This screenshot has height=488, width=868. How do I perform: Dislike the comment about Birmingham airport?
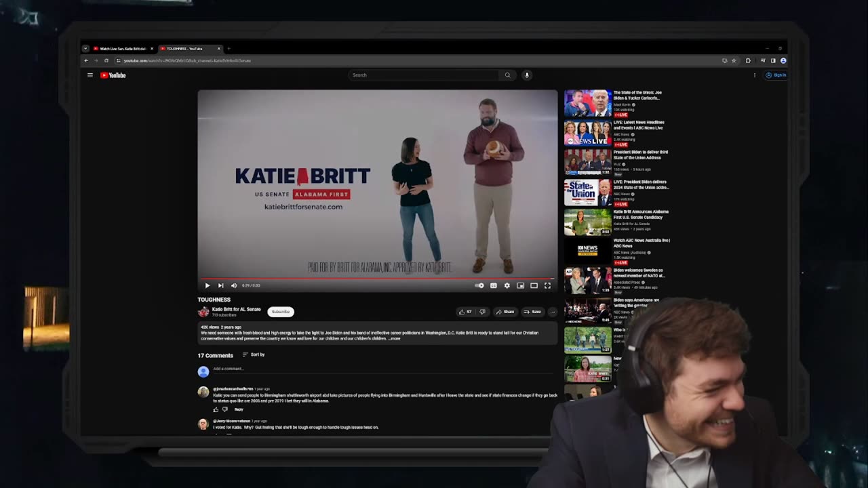coord(225,409)
